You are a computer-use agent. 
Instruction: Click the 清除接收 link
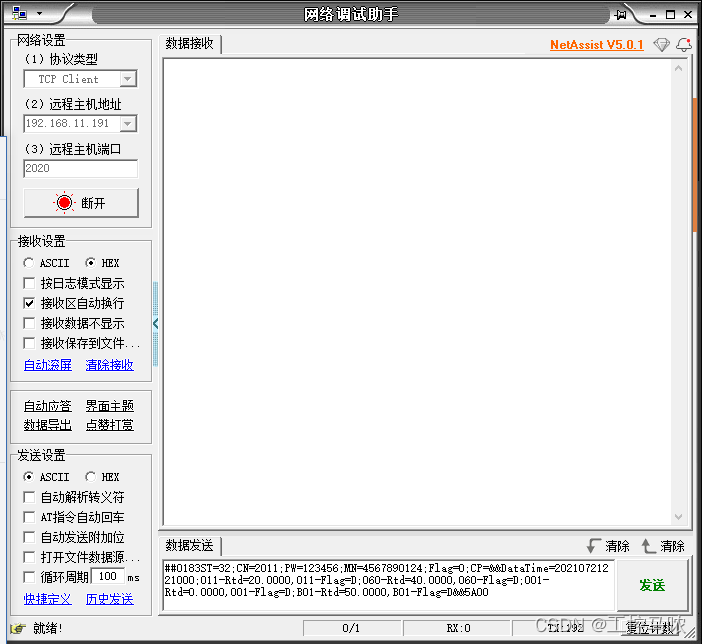110,365
